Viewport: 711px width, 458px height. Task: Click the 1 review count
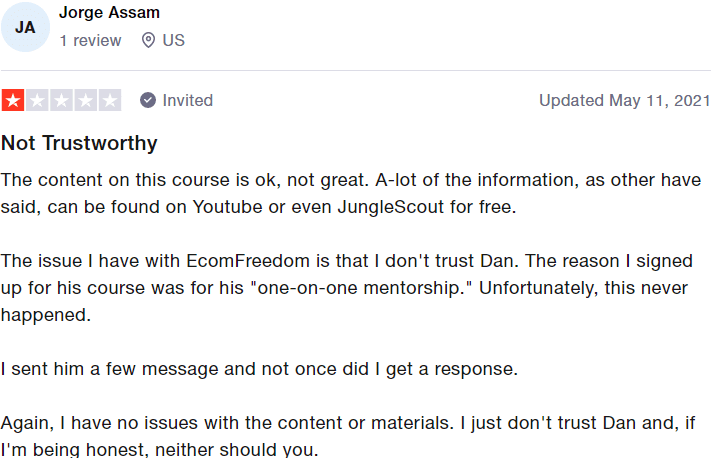(91, 40)
